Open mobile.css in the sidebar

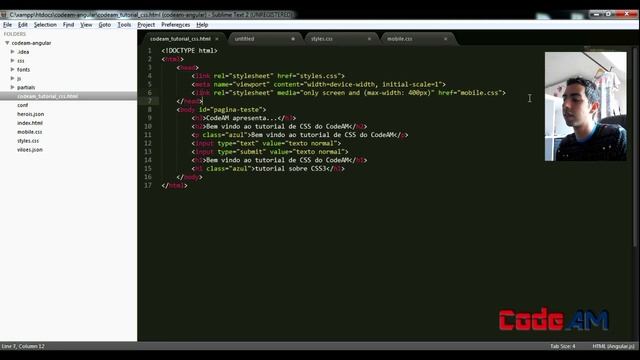[x=29, y=132]
